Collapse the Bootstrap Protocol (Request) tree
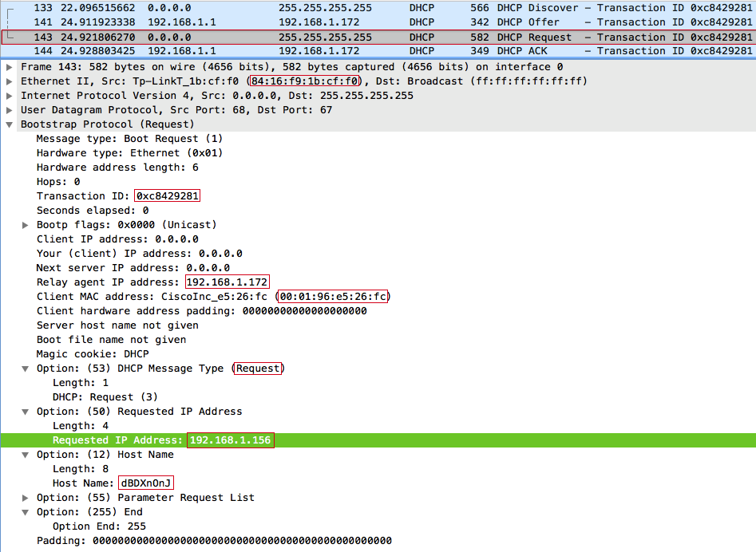Viewport: 756px width, 552px height. click(9, 124)
